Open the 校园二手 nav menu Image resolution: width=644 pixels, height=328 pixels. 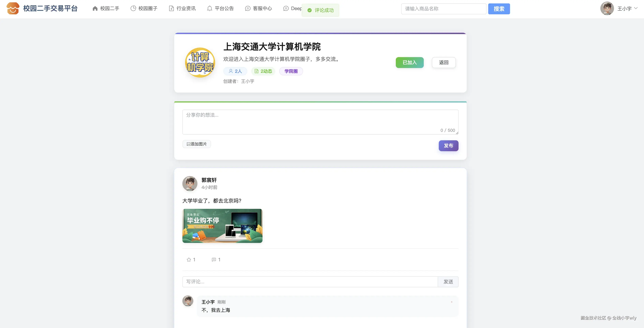pyautogui.click(x=106, y=9)
